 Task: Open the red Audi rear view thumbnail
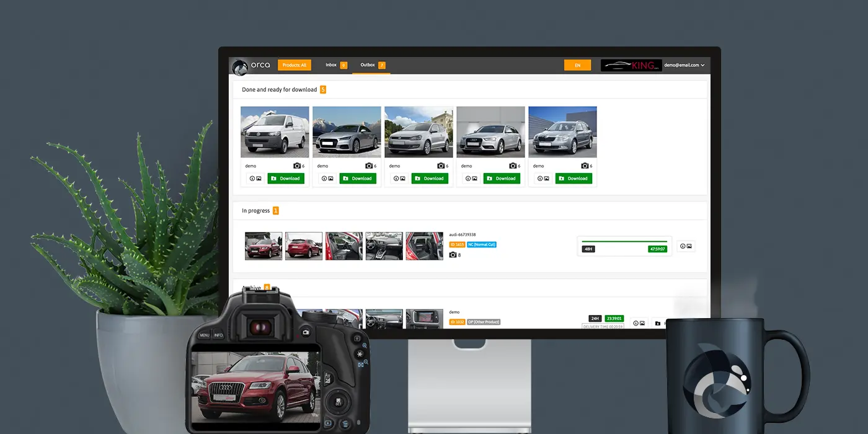click(x=304, y=246)
